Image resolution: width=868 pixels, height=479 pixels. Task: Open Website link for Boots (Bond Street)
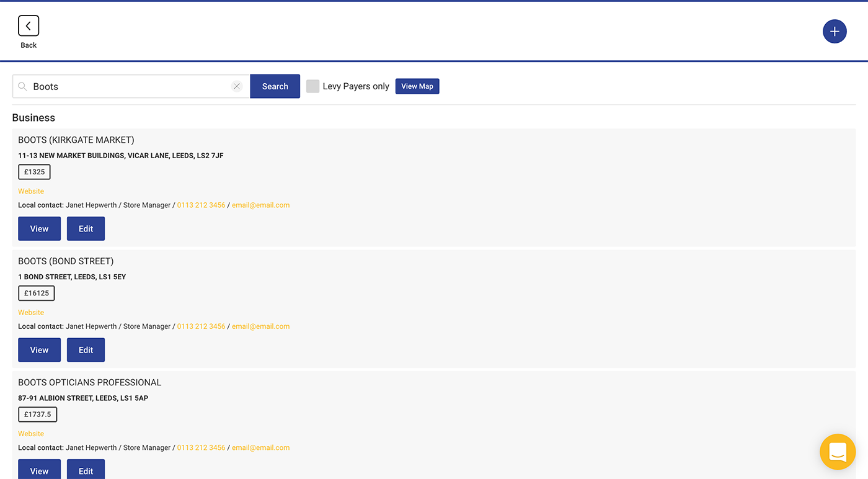click(31, 313)
